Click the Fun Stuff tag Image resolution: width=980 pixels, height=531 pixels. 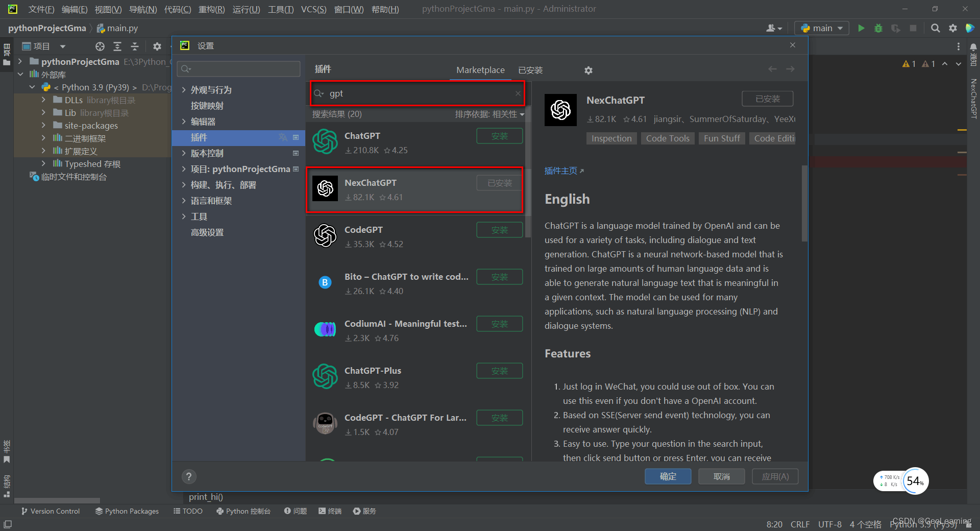pos(722,138)
